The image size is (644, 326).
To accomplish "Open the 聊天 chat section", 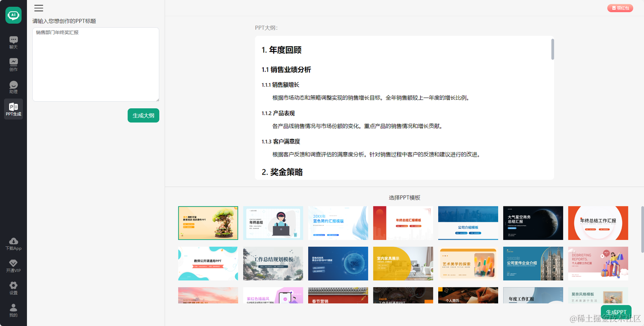I will pos(13,43).
